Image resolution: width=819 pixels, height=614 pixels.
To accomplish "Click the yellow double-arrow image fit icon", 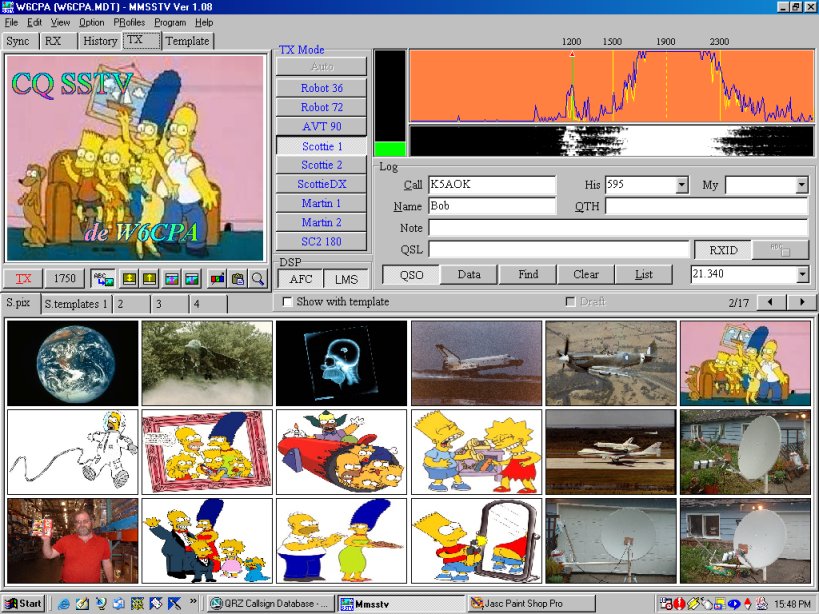I will 129,279.
